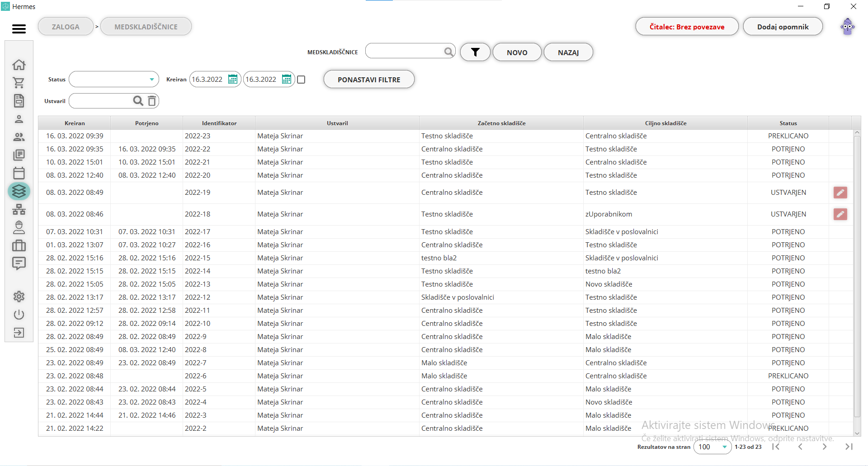Screen dimensions: 868x466
Task: Click Dodaj opomnik button
Action: pos(783,27)
